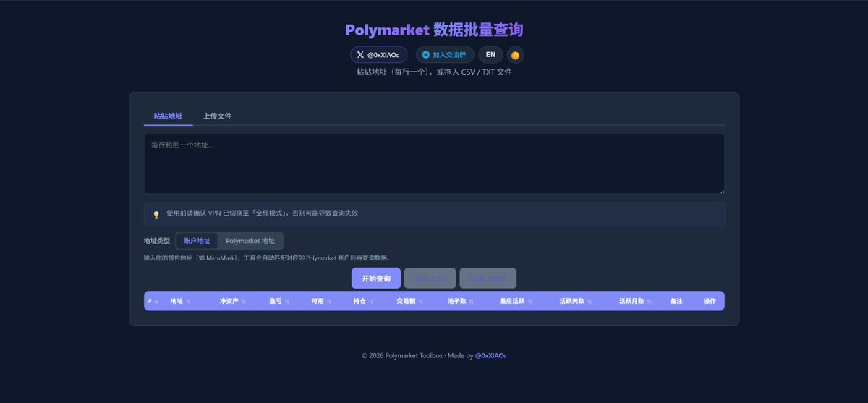Switch to the 上传文件 tab
The height and width of the screenshot is (403, 868).
coord(217,116)
